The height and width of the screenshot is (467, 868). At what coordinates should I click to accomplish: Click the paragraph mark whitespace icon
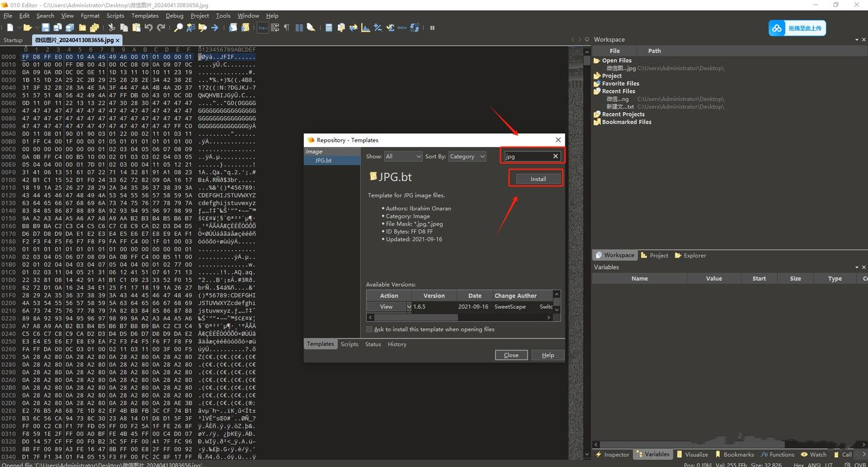(286, 27)
